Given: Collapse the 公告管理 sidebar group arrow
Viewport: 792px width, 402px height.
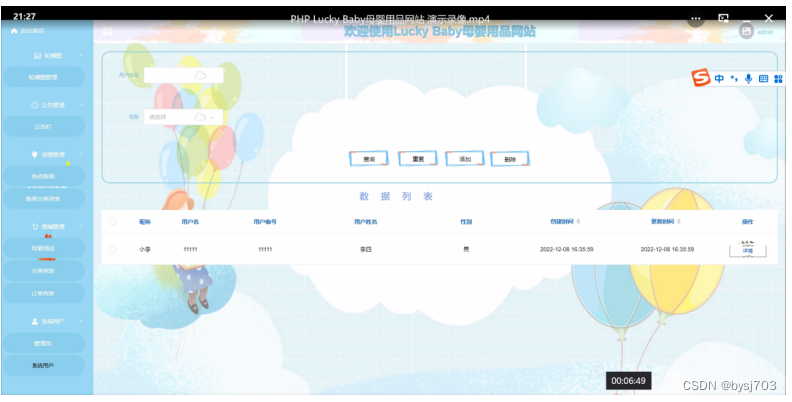Looking at the screenshot, I should (x=80, y=105).
